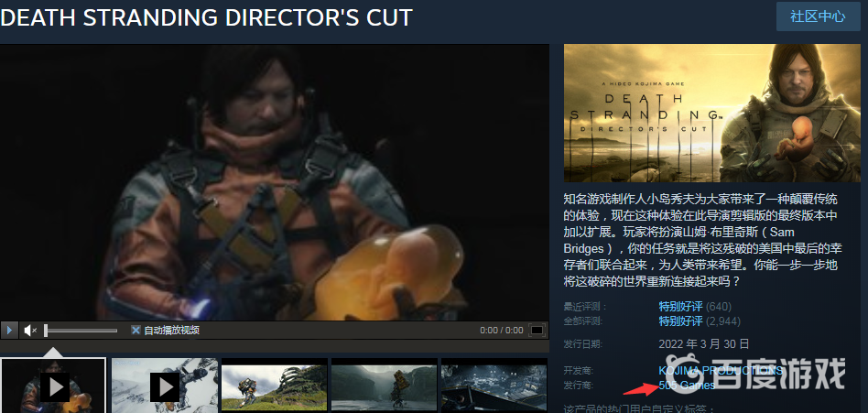Adjust the video volume slider
The image size is (868, 413).
click(81, 331)
